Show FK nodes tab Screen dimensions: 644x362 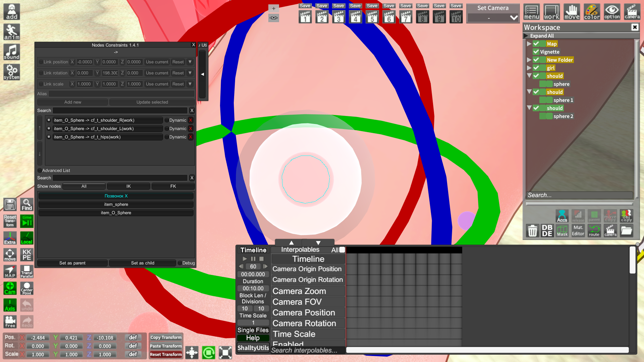173,186
